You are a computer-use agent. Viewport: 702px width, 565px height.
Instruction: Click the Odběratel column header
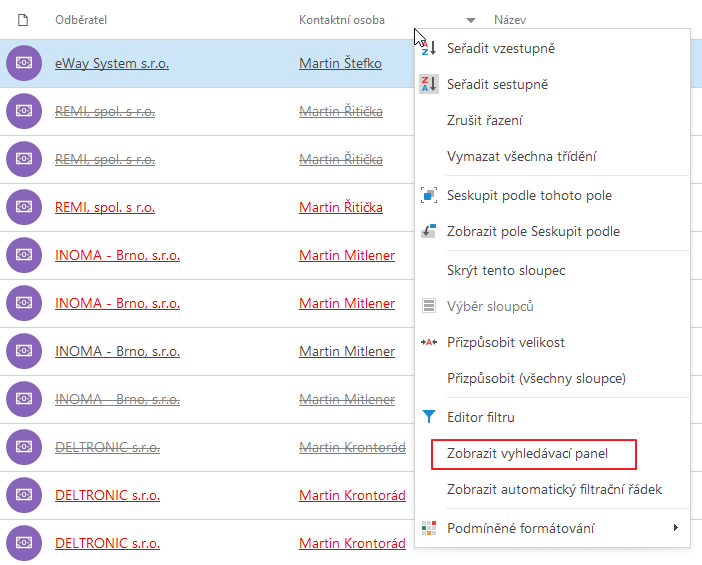[81, 20]
